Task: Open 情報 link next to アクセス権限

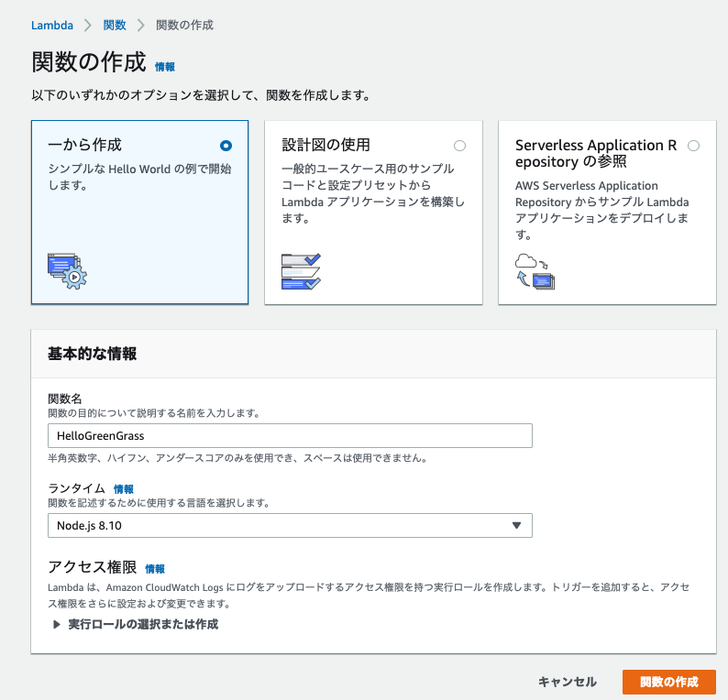Action: click(155, 569)
